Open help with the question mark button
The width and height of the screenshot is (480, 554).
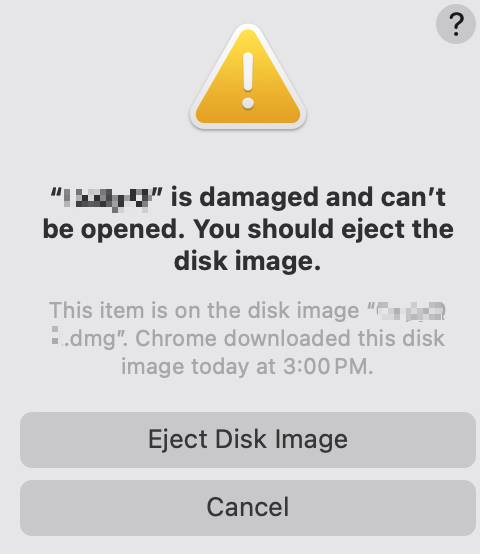coord(456,24)
